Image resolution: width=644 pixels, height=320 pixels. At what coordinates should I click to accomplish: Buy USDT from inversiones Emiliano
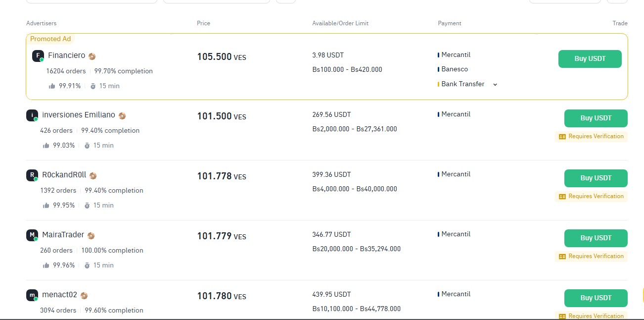click(x=596, y=118)
